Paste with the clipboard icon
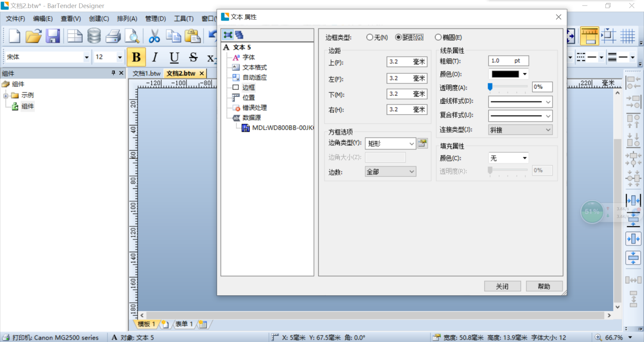The width and height of the screenshot is (644, 342). pos(193,36)
